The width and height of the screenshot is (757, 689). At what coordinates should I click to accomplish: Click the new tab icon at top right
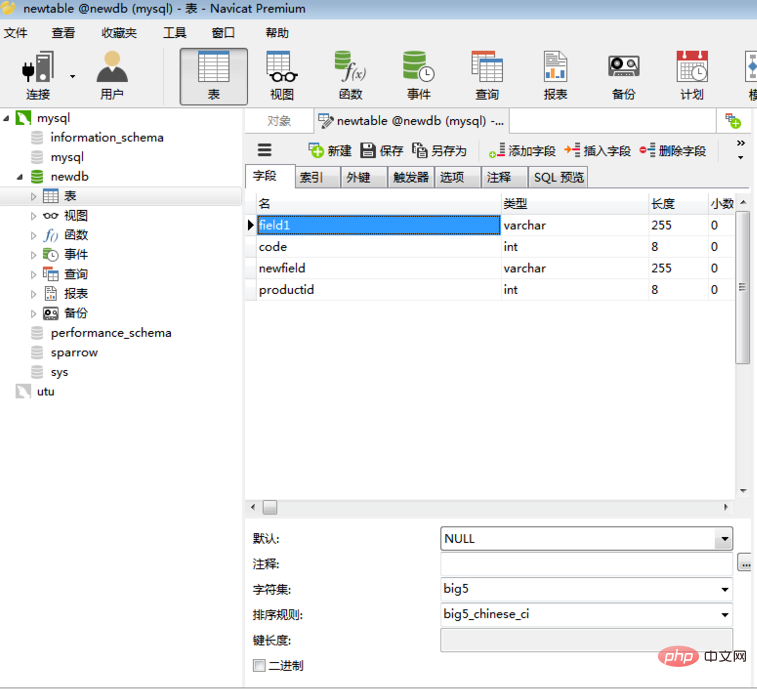733,121
